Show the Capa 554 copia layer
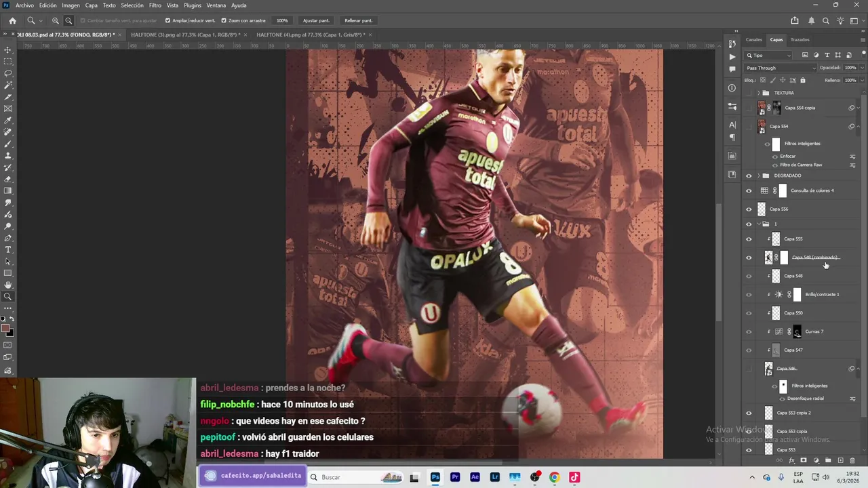This screenshot has width=868, height=488. (x=749, y=108)
